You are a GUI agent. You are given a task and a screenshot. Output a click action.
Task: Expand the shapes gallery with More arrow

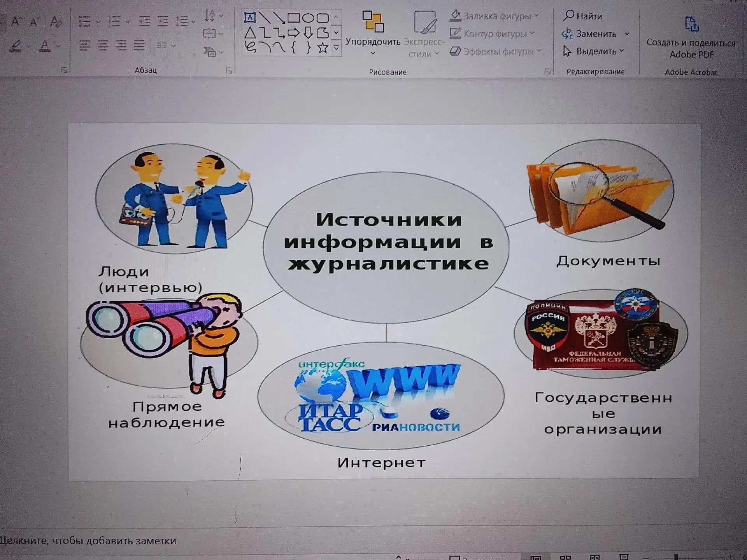click(336, 48)
